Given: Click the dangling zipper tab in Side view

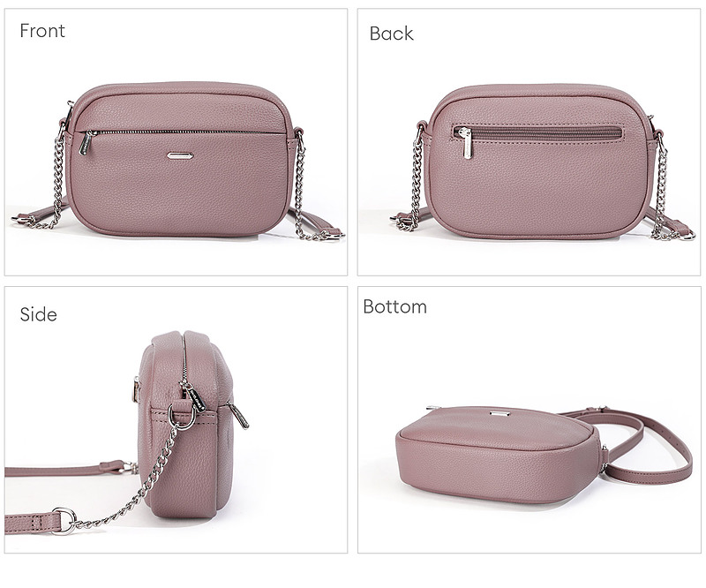Looking at the screenshot, I should 238,416.
